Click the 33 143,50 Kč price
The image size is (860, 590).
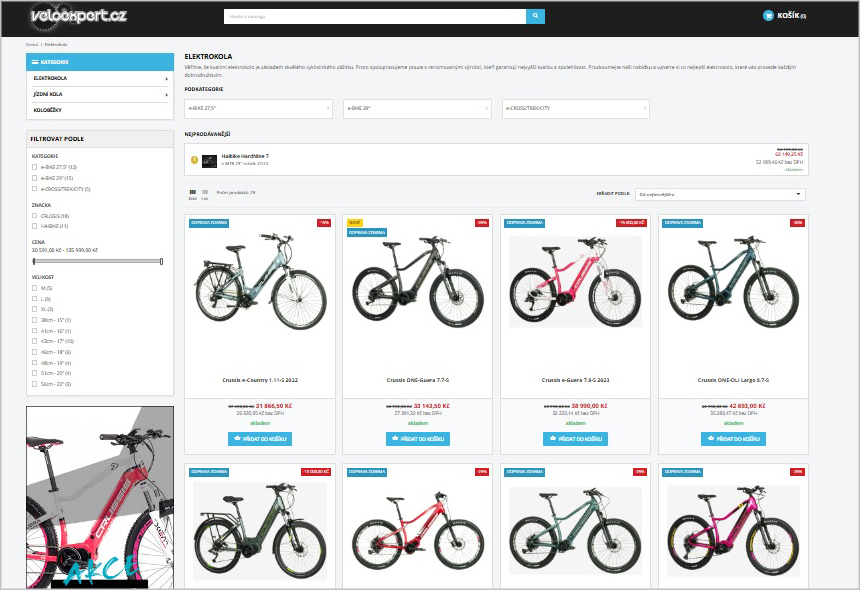pyautogui.click(x=432, y=406)
